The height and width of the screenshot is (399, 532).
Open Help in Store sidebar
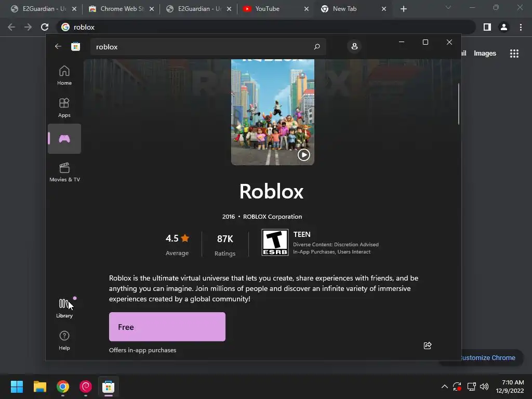click(64, 340)
